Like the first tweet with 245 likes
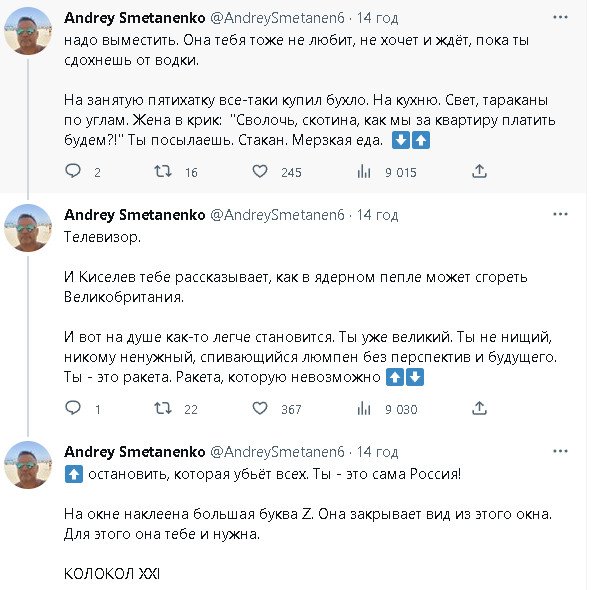This screenshot has height=590, width=600. pos(261,172)
